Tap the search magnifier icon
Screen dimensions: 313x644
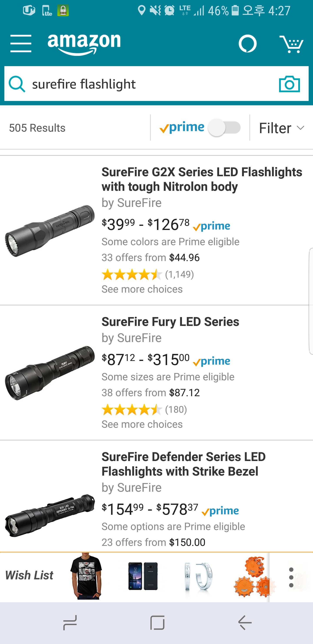[x=17, y=84]
